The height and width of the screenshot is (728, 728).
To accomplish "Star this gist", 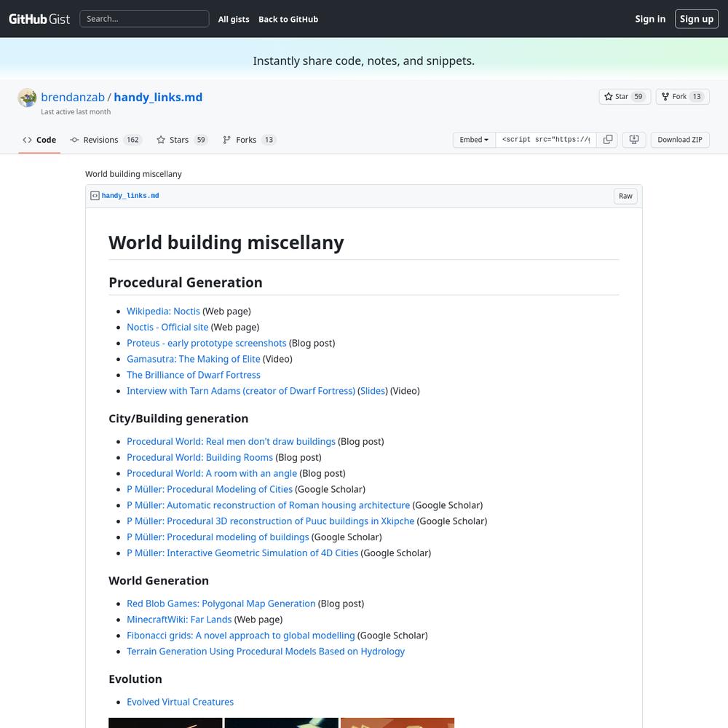I will coord(625,97).
